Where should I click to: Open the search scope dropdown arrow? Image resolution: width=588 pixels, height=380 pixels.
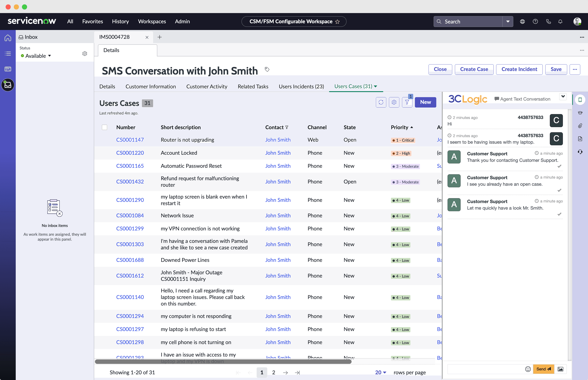point(508,21)
